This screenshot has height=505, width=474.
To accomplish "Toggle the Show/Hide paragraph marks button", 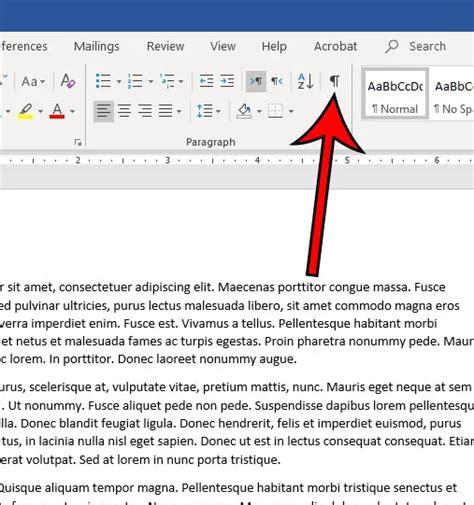I will point(335,81).
